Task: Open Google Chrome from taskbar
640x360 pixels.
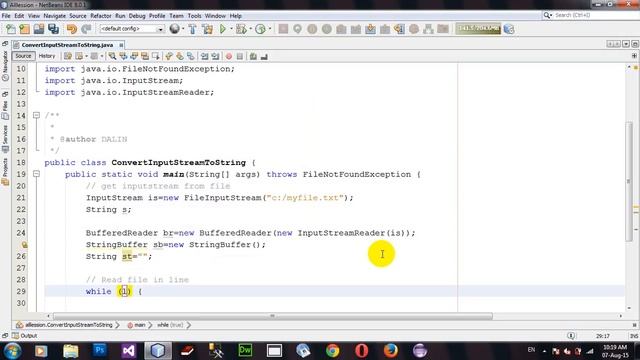Action: pos(332,351)
